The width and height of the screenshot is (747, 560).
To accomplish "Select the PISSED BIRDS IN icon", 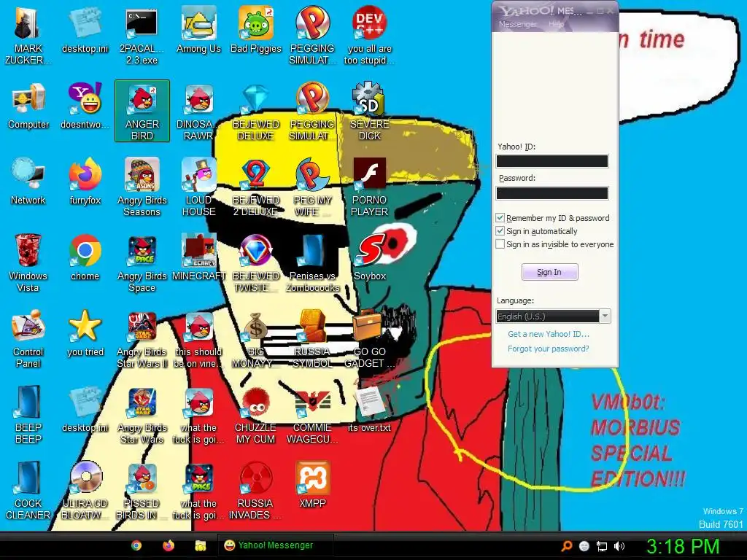I will pos(142,491).
